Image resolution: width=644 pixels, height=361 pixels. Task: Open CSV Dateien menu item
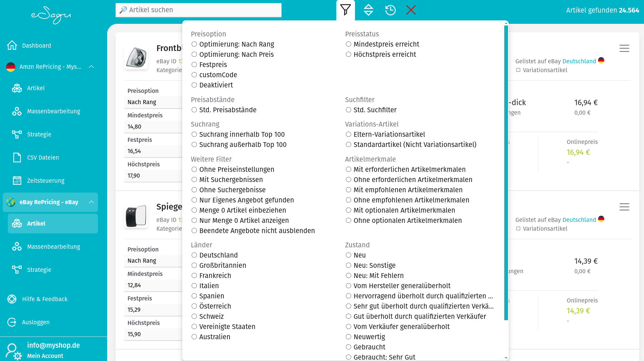pos(53,158)
